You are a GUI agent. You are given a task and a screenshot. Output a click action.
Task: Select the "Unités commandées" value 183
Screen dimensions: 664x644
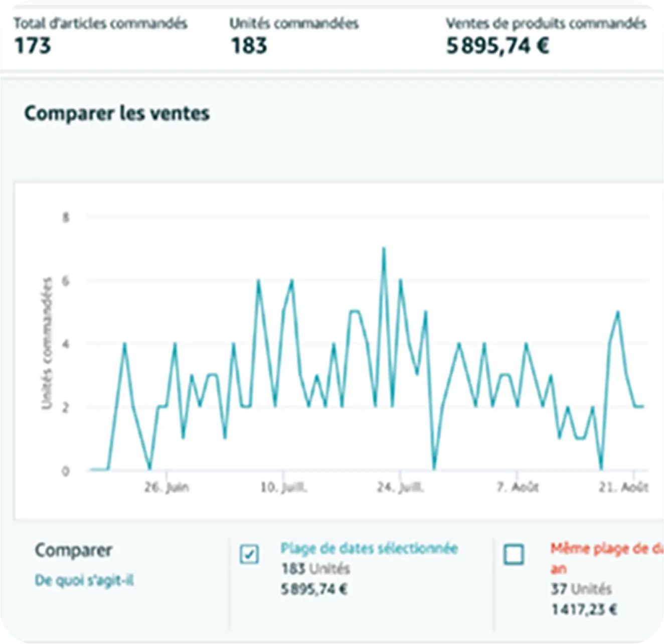point(249,46)
